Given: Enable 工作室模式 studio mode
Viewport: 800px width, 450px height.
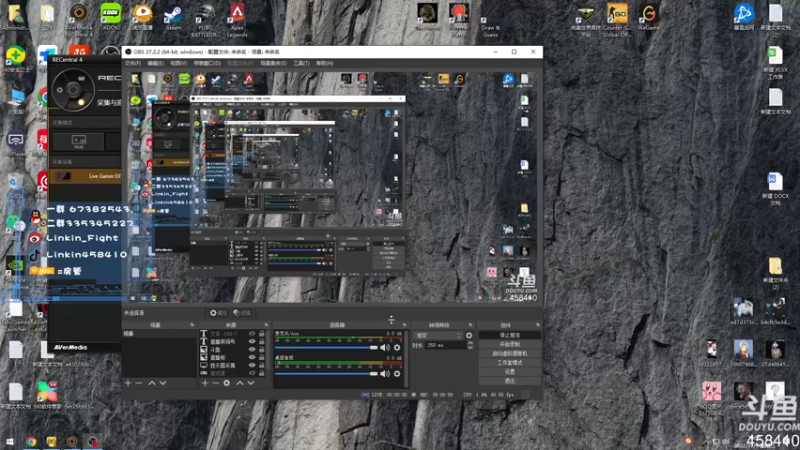Looking at the screenshot, I should click(x=510, y=363).
